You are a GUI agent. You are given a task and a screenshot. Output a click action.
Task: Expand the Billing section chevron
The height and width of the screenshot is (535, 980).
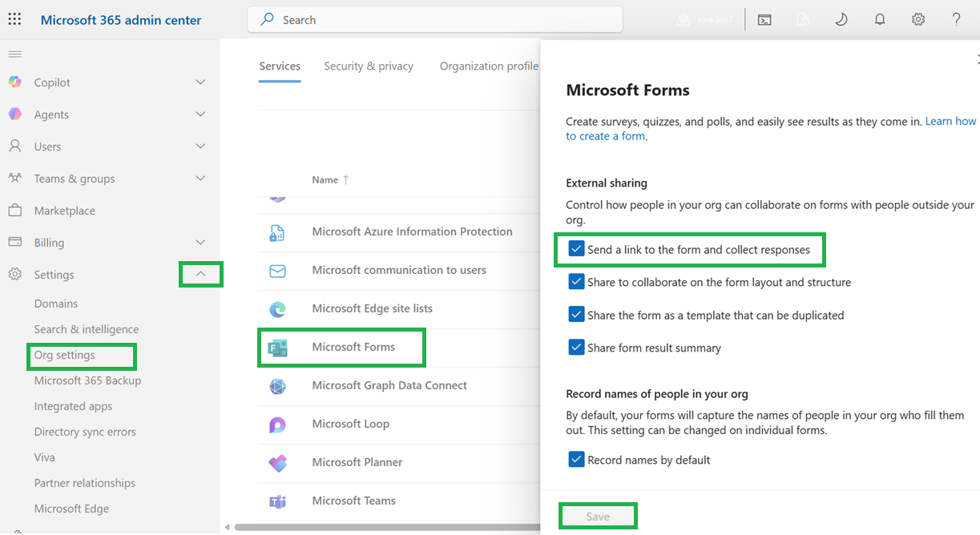200,243
